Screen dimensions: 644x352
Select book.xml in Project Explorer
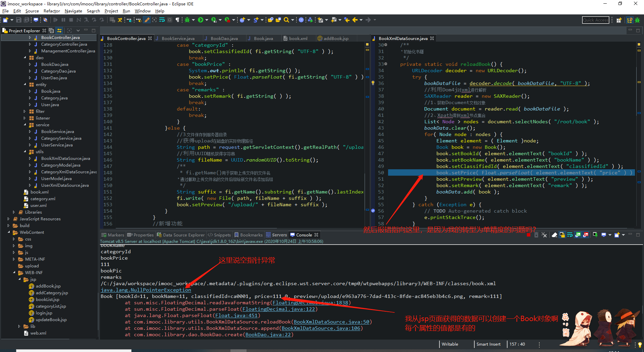click(40, 192)
